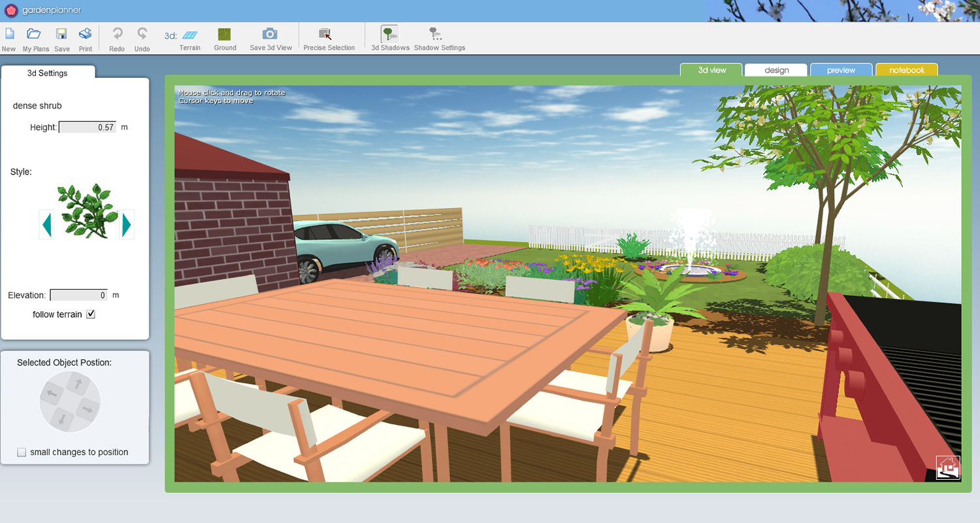
Task: Select the 3d Settings panel tab
Action: 48,73
